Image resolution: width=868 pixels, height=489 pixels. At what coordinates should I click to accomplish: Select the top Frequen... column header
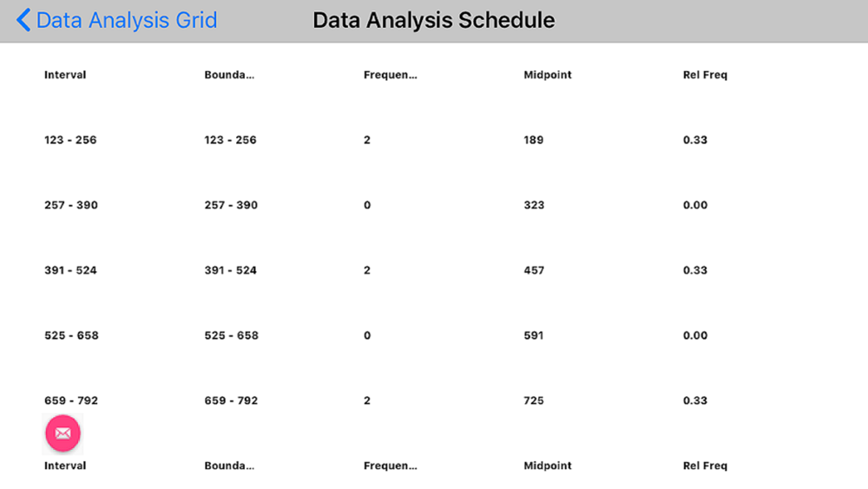390,75
